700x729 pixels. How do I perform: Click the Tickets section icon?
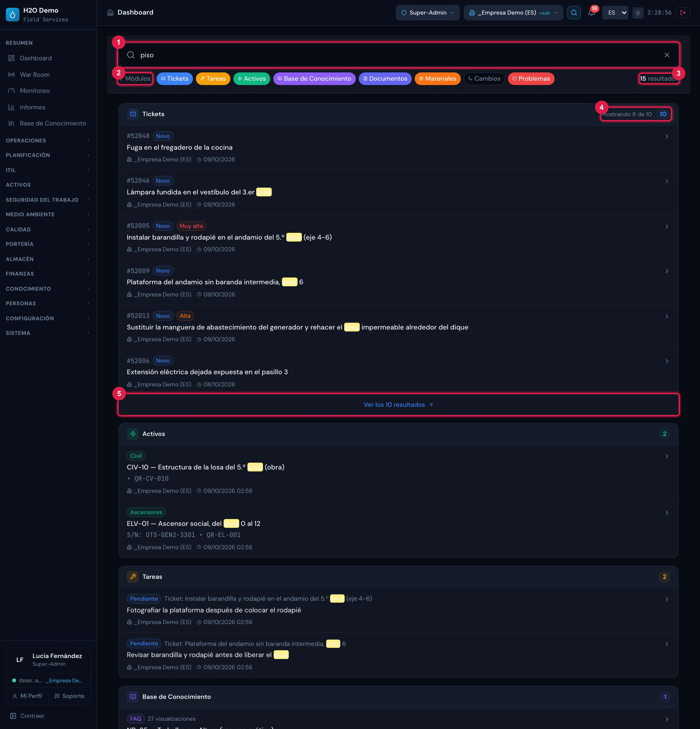[133, 114]
